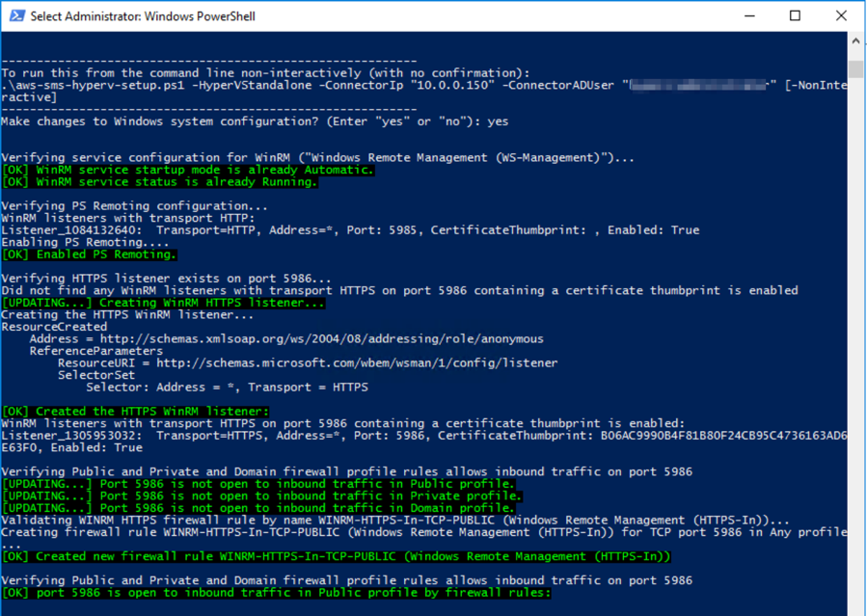The image size is (867, 616).
Task: Maximize the PowerShell window
Action: tap(795, 16)
